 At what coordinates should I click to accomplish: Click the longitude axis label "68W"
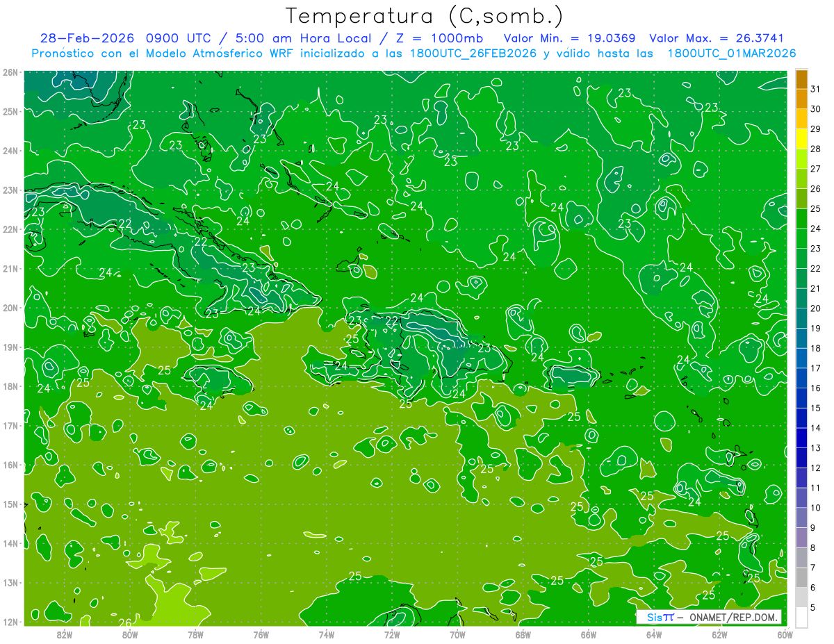pos(523,634)
